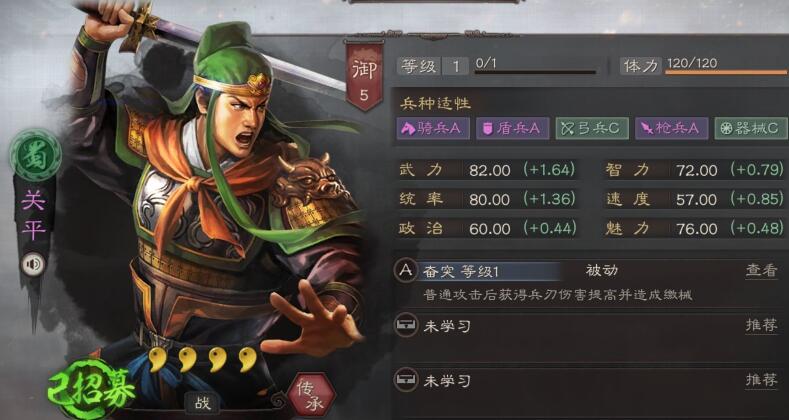Open 推荐 for the second unlearned skill
This screenshot has width=789, height=420.
[761, 380]
